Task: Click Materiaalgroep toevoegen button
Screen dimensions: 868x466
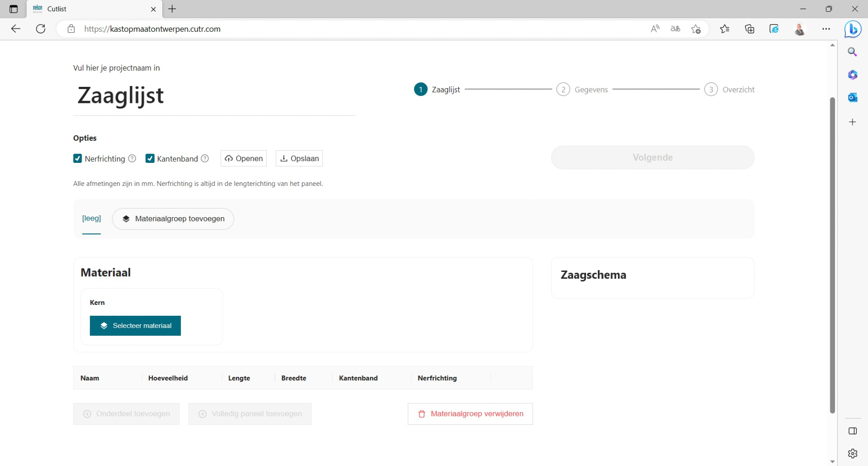Action: tap(173, 219)
